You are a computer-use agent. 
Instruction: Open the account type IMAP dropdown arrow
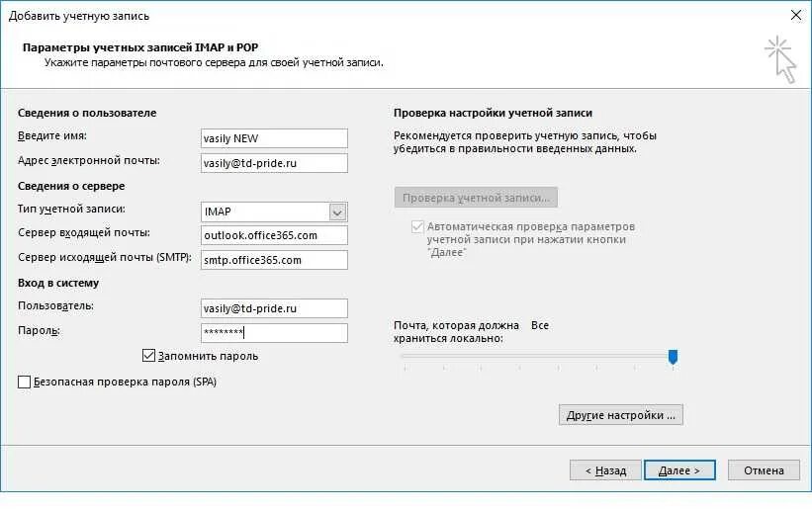(x=337, y=212)
